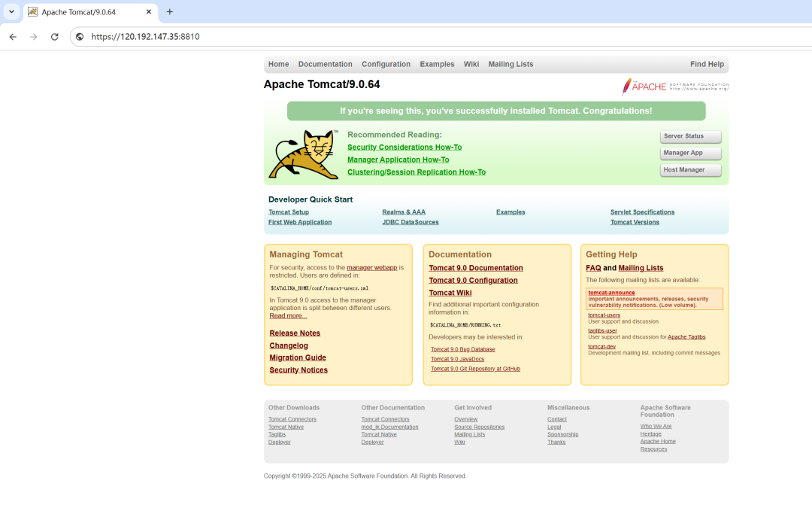Open Taglibs link under Other Downloads

coord(277,434)
